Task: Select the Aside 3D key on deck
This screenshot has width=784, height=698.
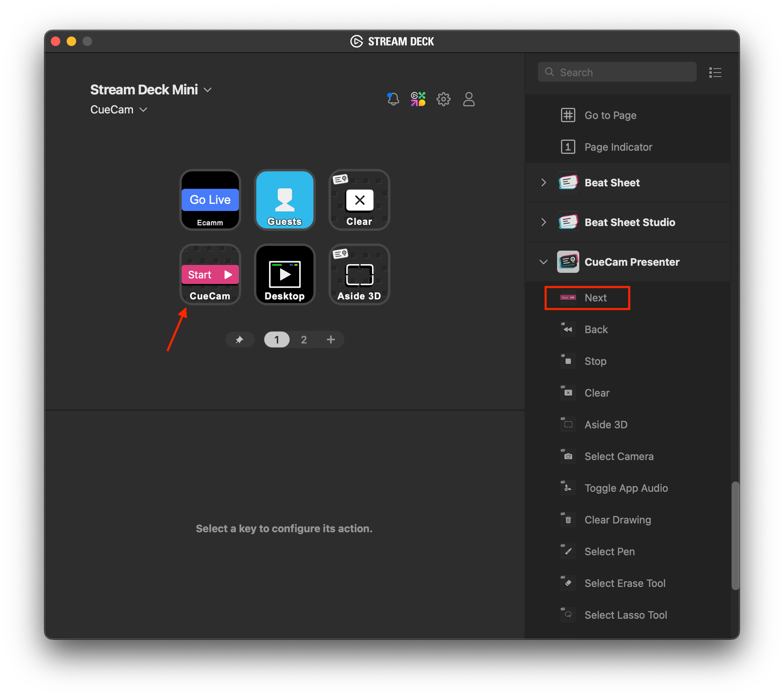Action: coord(359,274)
